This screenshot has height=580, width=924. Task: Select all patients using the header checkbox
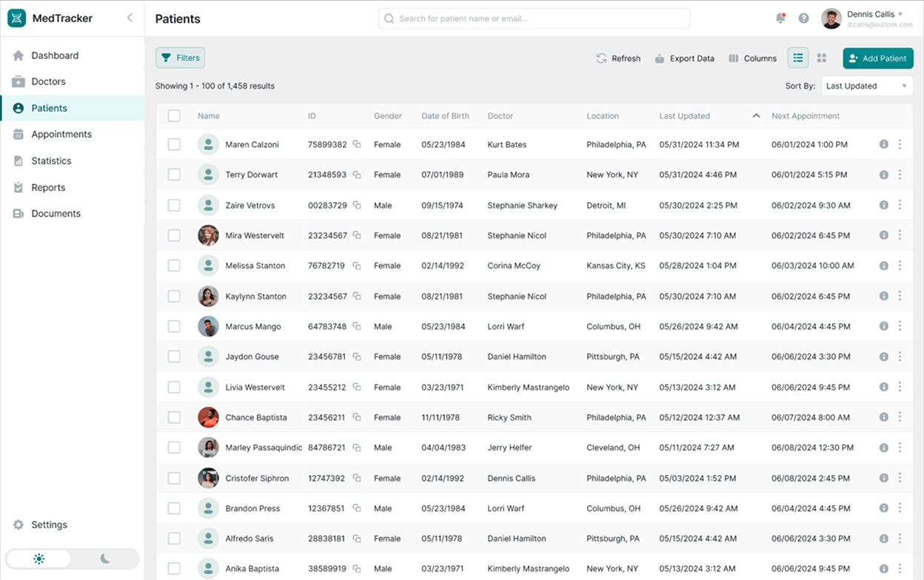pyautogui.click(x=174, y=116)
